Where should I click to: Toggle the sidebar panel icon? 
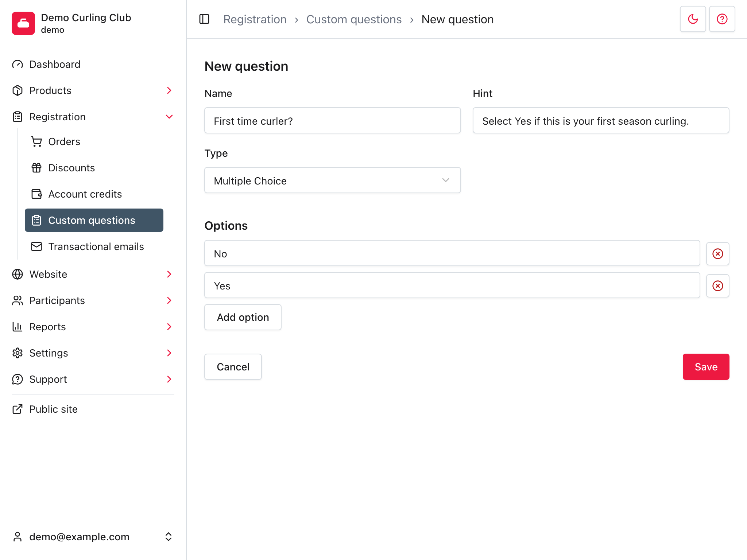point(204,19)
